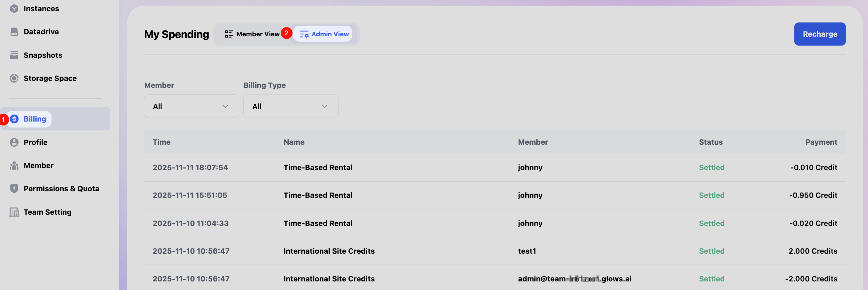Click the Storage Space circular icon
This screenshot has width=868, height=290.
[14, 78]
